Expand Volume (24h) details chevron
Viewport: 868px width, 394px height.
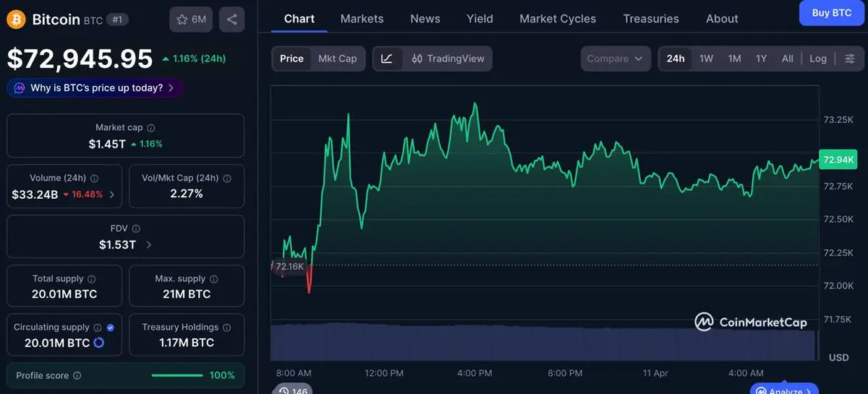coord(111,194)
